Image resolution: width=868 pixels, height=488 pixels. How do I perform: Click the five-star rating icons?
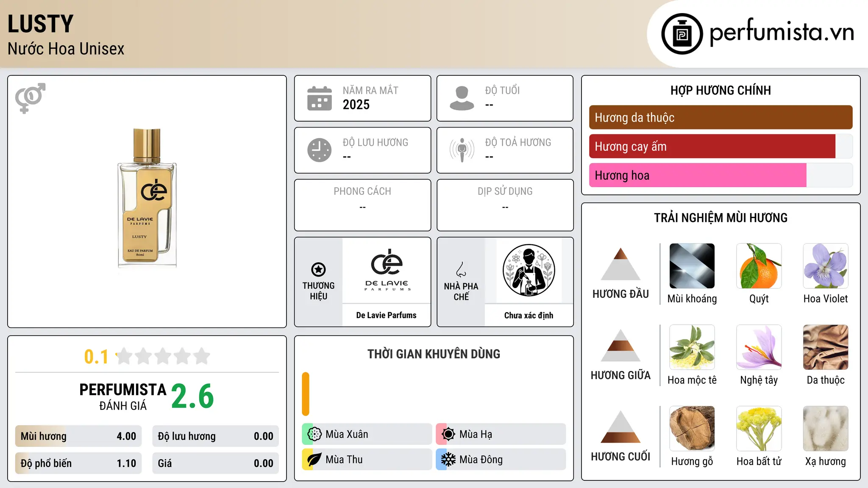pyautogui.click(x=163, y=356)
